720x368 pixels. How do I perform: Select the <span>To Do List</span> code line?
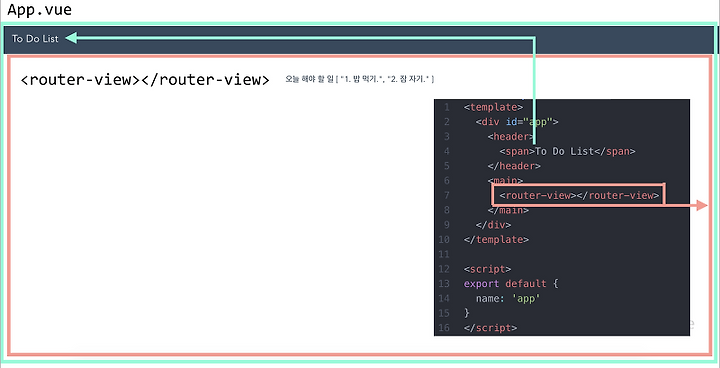click(568, 152)
